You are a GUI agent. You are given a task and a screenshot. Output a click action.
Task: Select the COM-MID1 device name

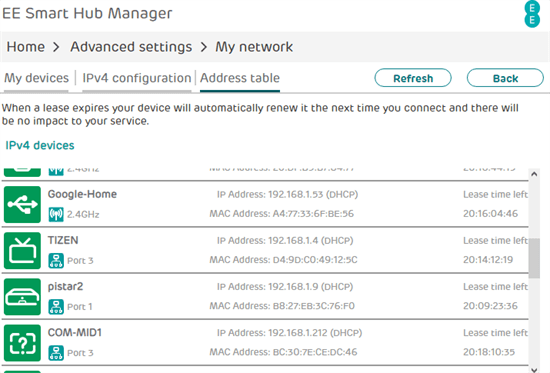coord(75,333)
